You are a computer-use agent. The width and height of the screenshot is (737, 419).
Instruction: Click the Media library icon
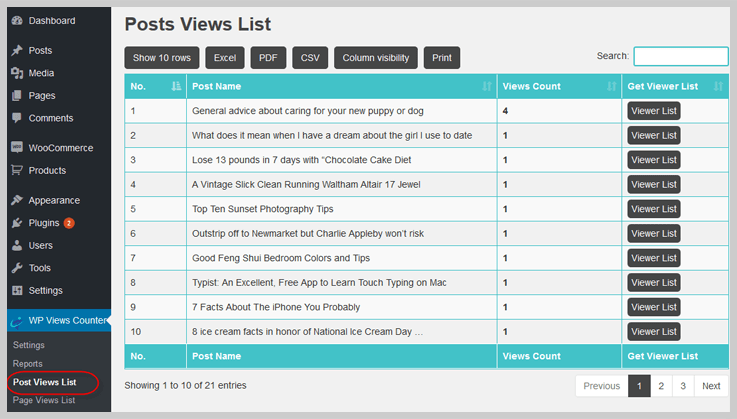point(17,73)
